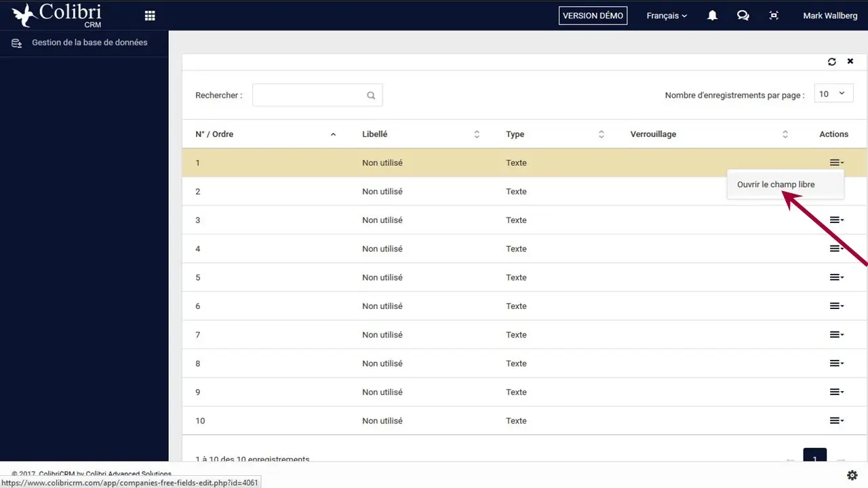Sort by Verrouillage column
The height and width of the screenshot is (488, 868).
click(709, 134)
